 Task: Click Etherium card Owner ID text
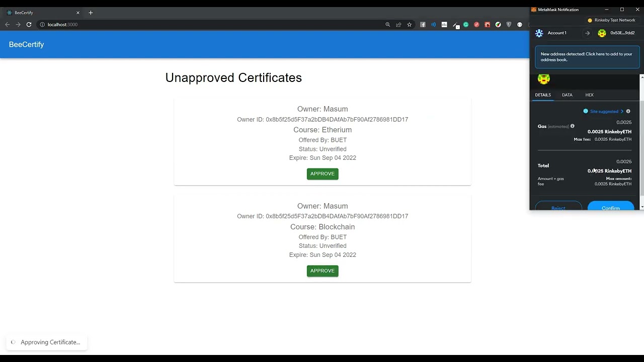323,120
